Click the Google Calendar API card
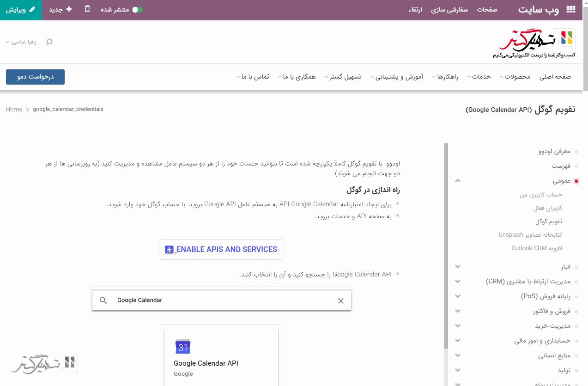The width and height of the screenshot is (588, 386). (221, 357)
